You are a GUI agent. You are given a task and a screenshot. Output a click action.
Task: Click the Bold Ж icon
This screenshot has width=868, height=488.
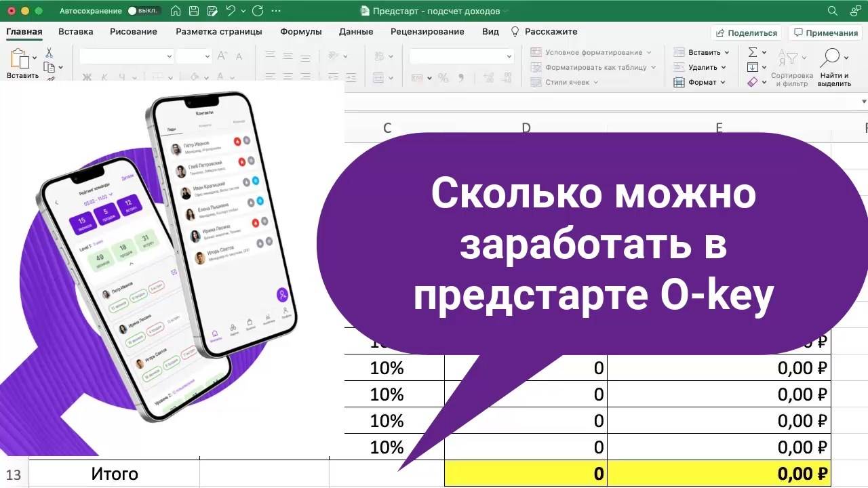click(87, 77)
